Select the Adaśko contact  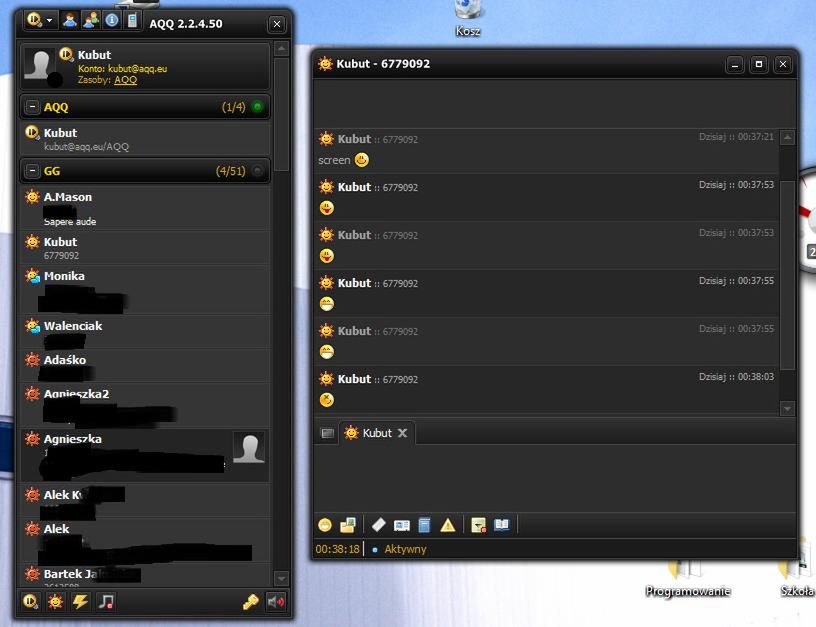pyautogui.click(x=145, y=366)
